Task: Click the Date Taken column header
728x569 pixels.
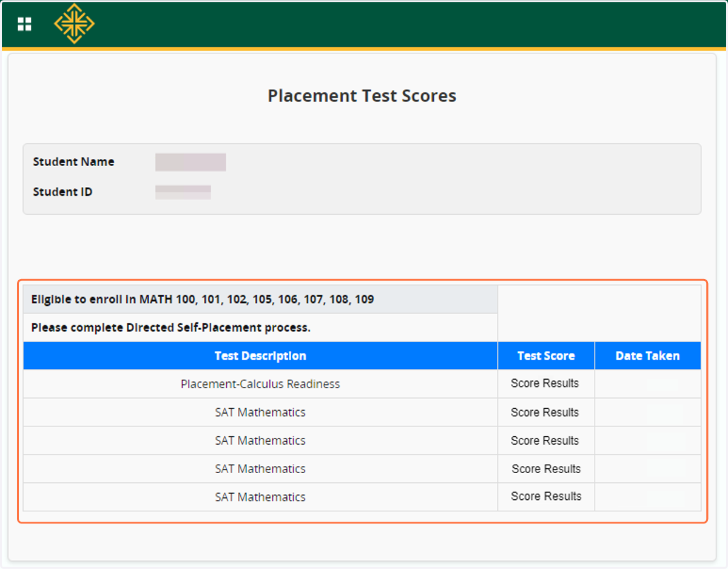Action: coord(648,356)
